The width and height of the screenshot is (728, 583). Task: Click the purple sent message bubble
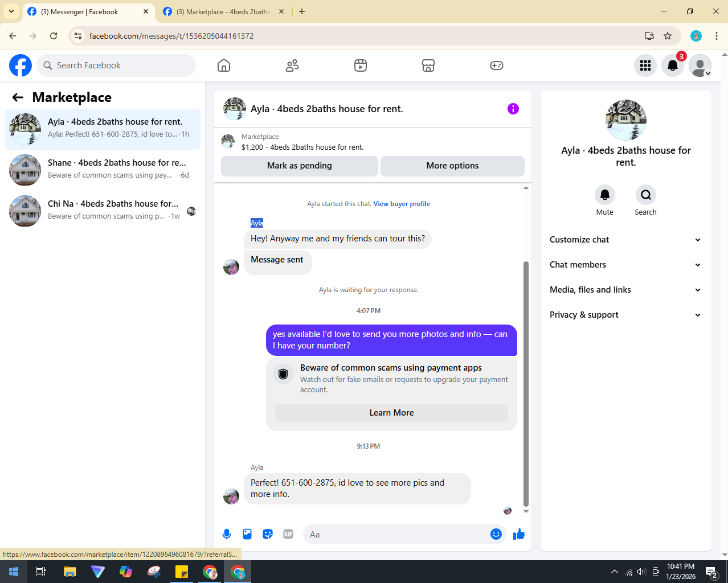coord(391,340)
